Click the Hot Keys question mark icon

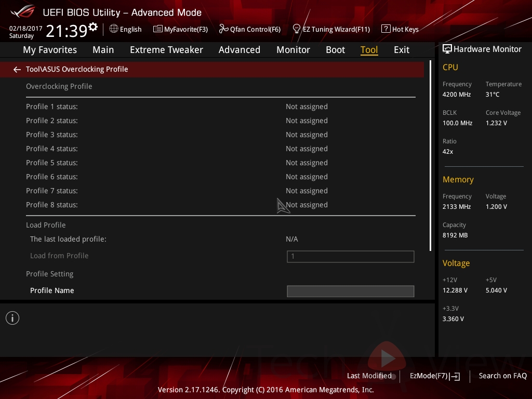click(385, 29)
